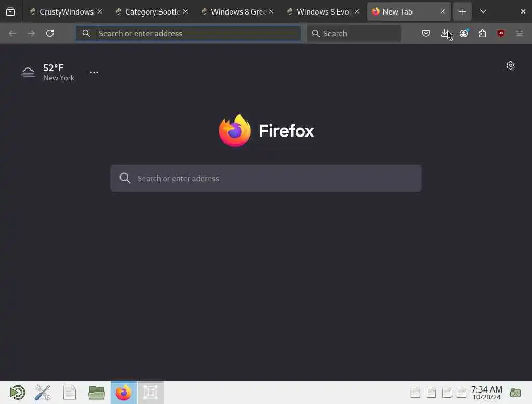532x404 pixels.
Task: Click the magnifier in the page search box
Action: click(x=125, y=178)
